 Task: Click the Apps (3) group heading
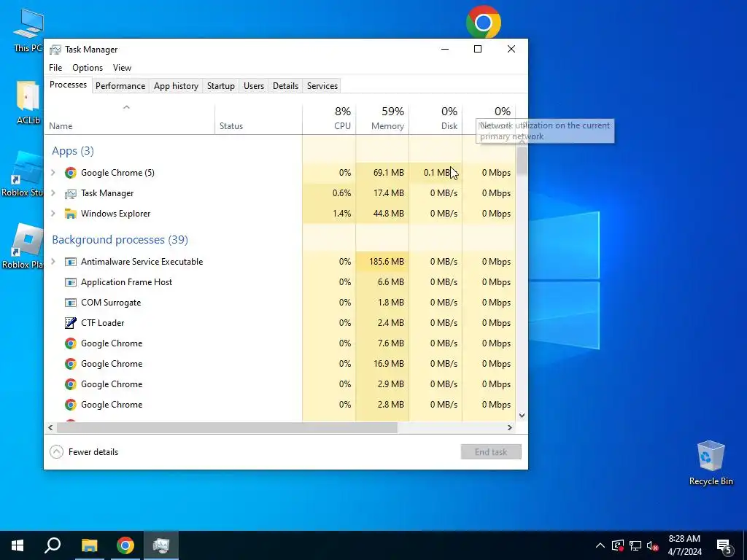pyautogui.click(x=73, y=151)
